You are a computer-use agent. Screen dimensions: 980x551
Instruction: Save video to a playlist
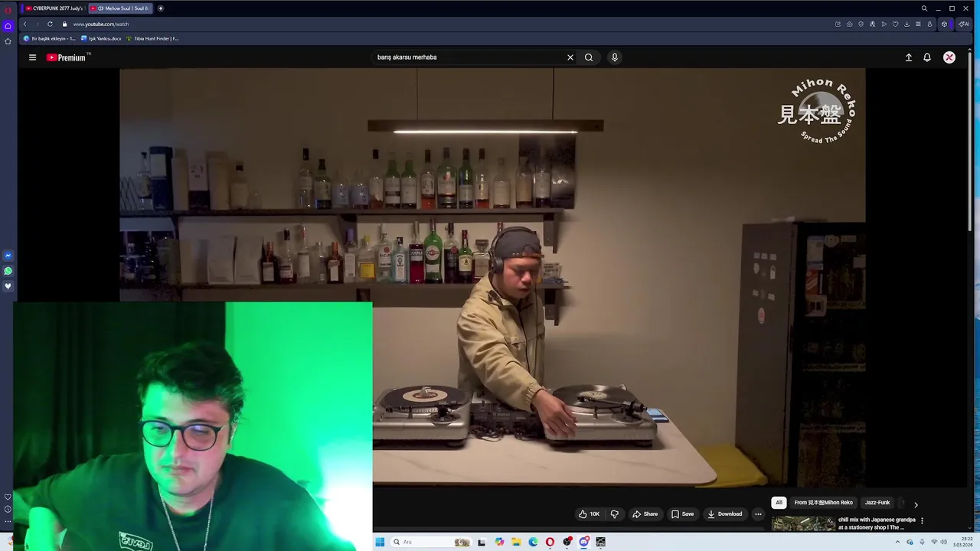point(682,514)
